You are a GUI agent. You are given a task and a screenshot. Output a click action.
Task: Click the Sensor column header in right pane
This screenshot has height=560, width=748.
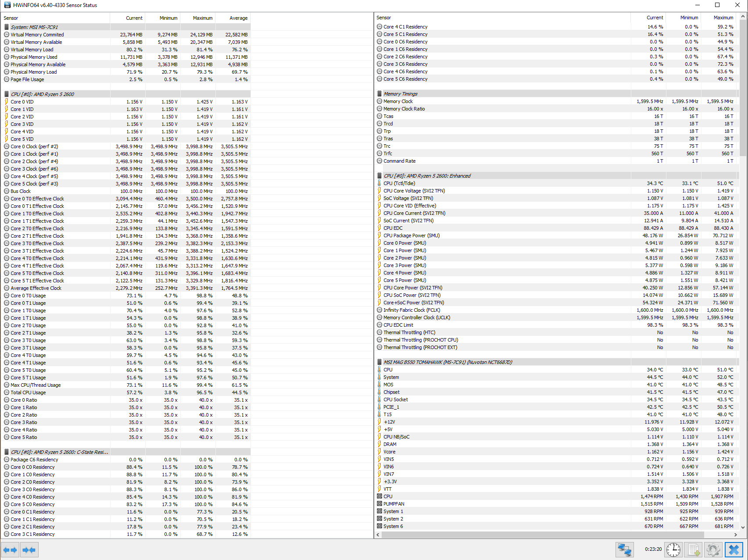[502, 18]
